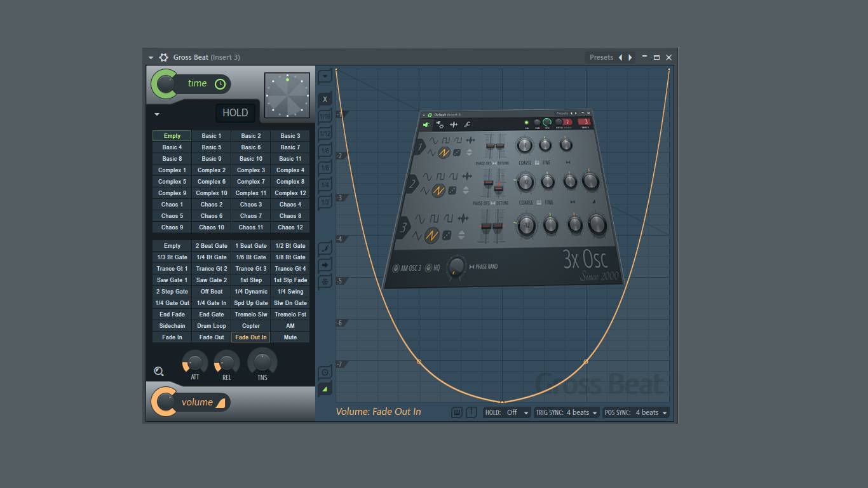Go to the next preset with the right arrow
Screen dimensions: 868x488
click(x=630, y=57)
